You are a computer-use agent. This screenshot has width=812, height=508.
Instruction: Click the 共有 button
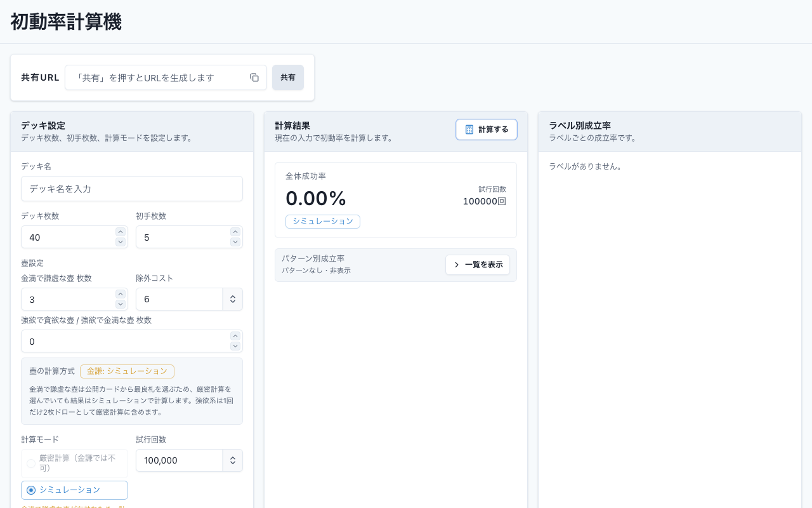[x=288, y=77]
